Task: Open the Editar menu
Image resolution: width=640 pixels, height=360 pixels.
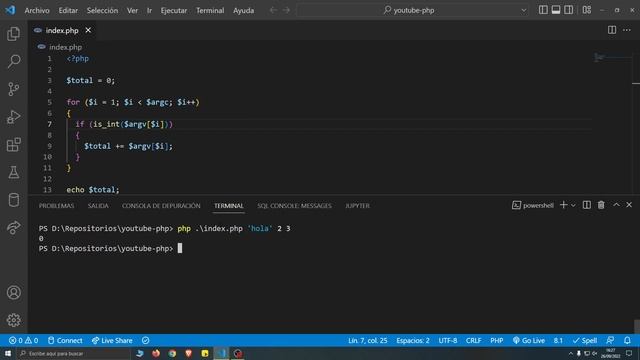Action: coord(68,10)
